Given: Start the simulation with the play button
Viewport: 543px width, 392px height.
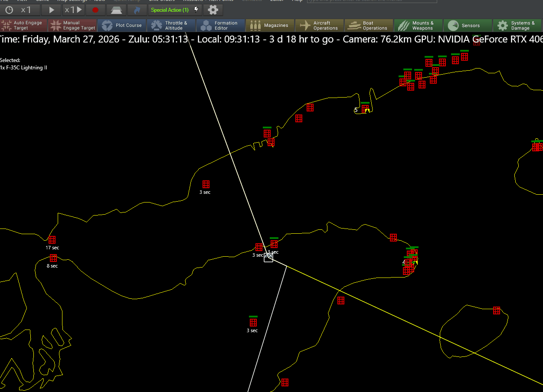Looking at the screenshot, I should (51, 10).
